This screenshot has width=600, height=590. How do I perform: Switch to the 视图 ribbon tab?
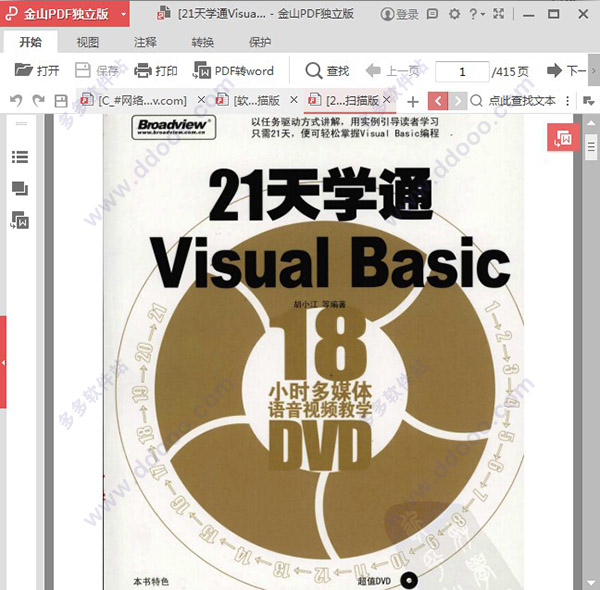click(x=88, y=42)
